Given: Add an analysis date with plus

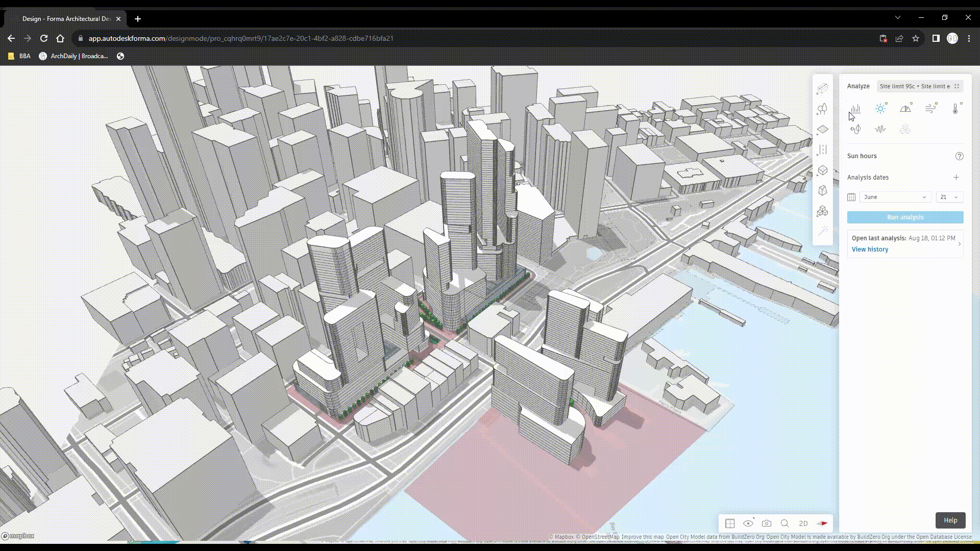Looking at the screenshot, I should 956,178.
